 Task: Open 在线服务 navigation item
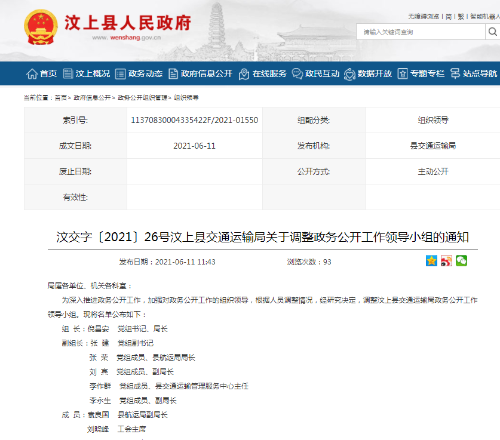[x=263, y=73]
